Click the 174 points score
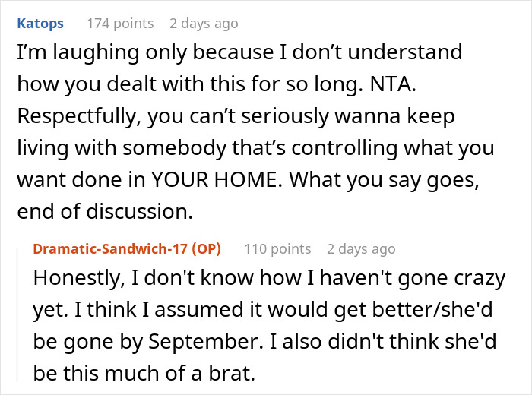Image resolution: width=532 pixels, height=395 pixels. pyautogui.click(x=120, y=24)
